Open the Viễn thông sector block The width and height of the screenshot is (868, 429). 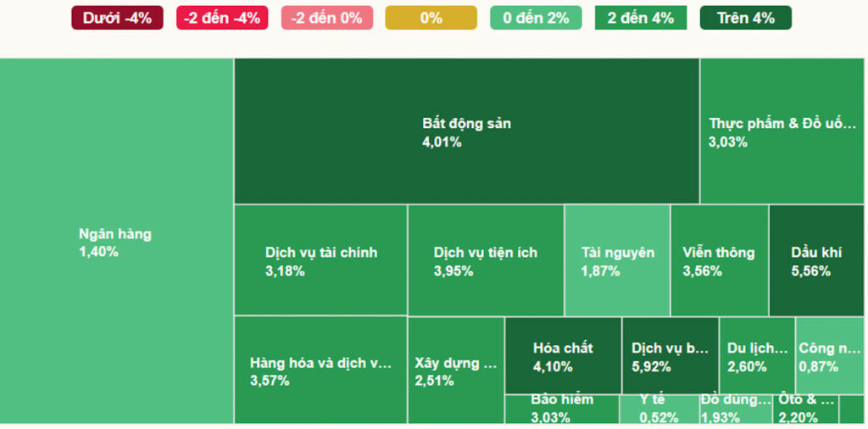click(x=719, y=260)
